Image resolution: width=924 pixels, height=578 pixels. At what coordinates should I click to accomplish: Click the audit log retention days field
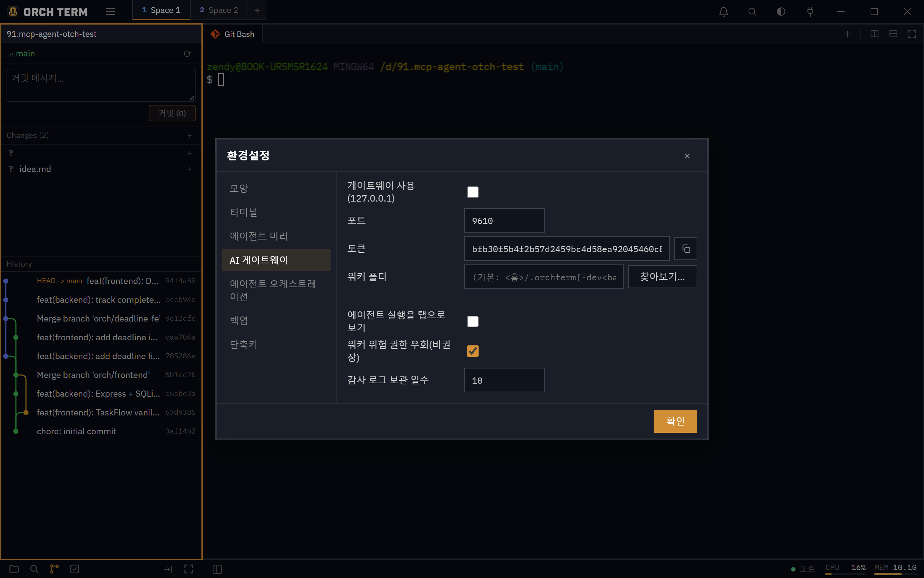click(x=504, y=380)
